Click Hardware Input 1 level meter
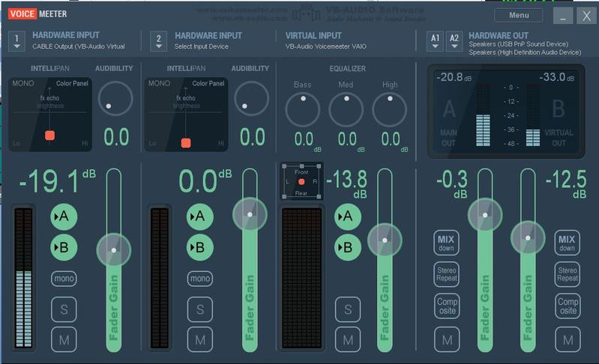 [24, 277]
